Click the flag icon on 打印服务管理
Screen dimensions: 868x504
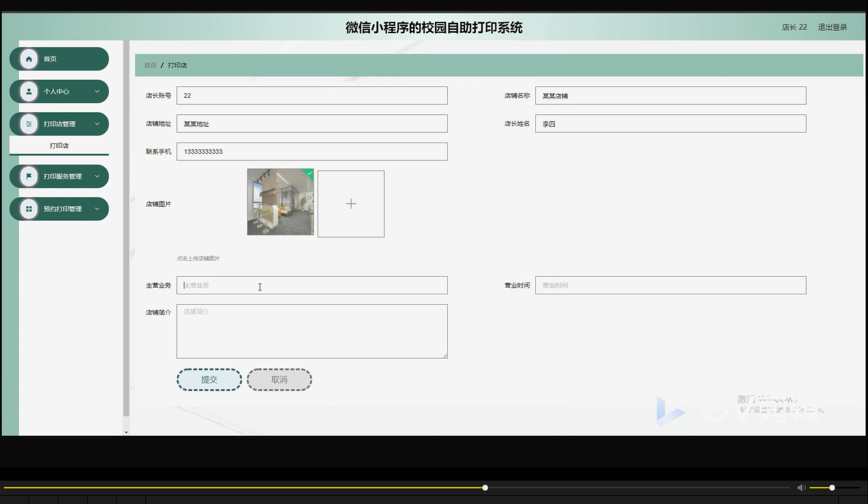[x=29, y=176]
